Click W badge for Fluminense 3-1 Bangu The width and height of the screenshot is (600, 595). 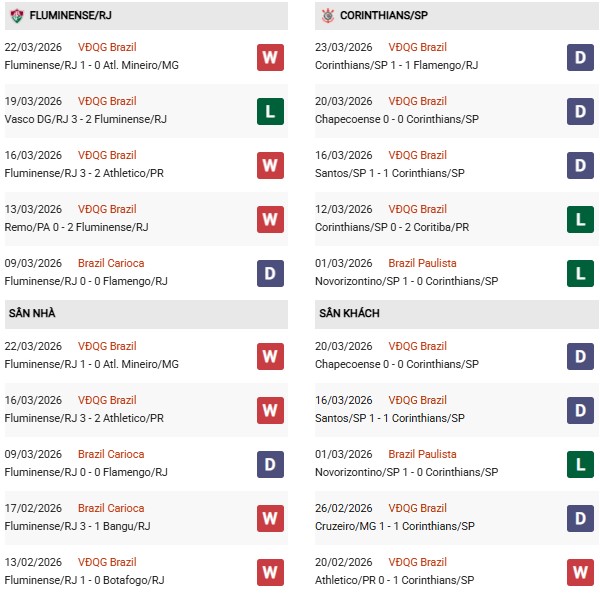[270, 518]
